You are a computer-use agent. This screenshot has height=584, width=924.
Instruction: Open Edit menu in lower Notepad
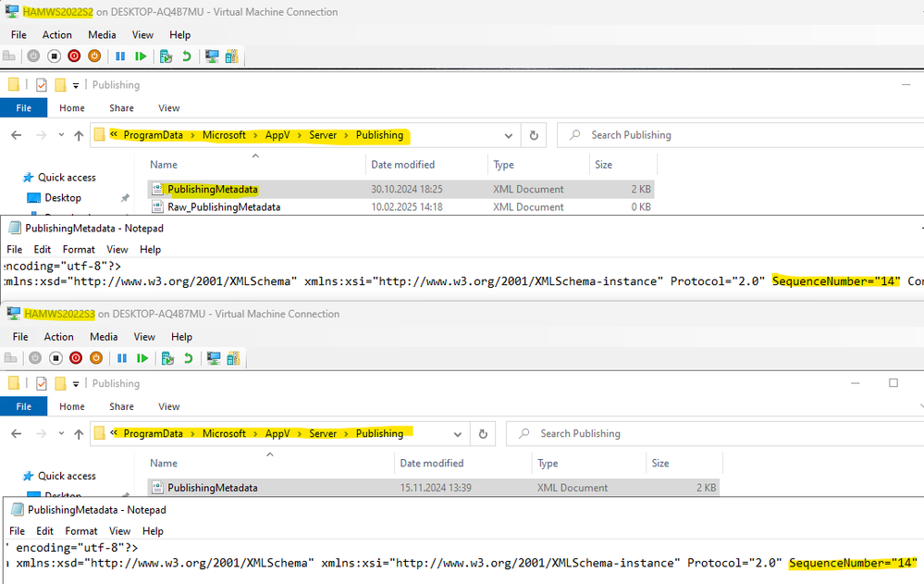click(44, 531)
